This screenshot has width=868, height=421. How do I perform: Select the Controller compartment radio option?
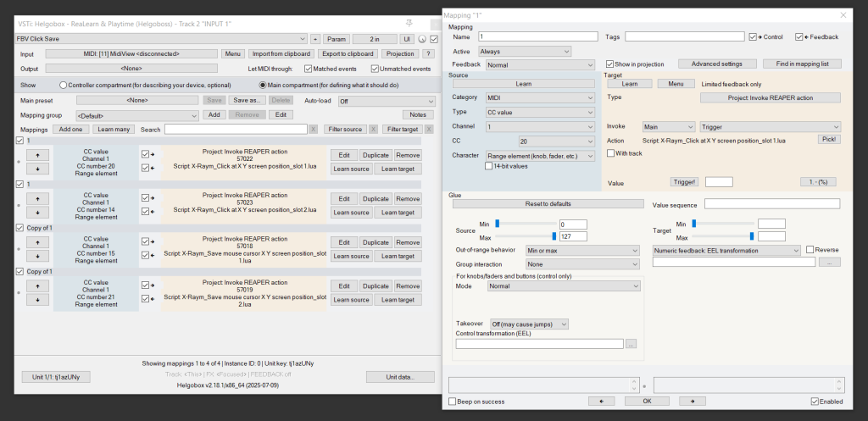tap(63, 86)
